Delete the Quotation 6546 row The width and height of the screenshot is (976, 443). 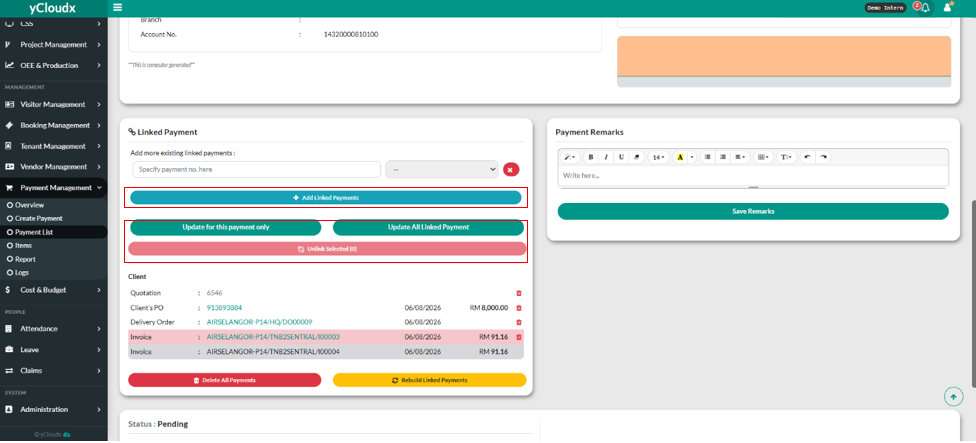(518, 293)
